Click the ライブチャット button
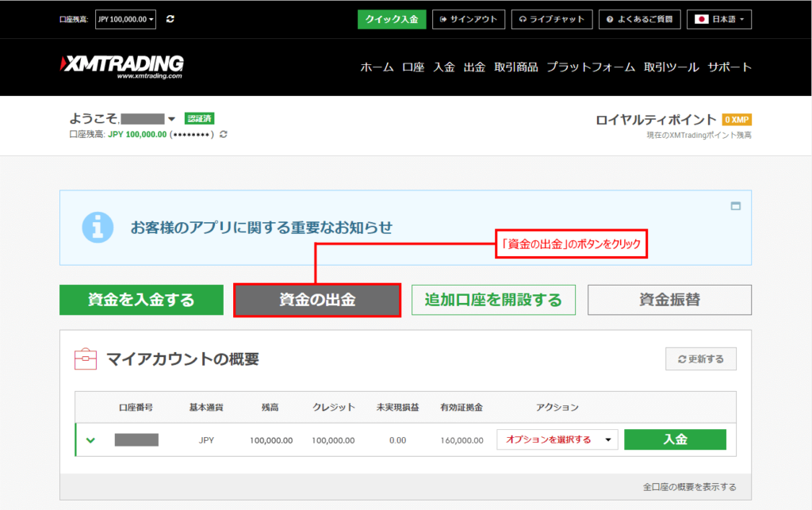 (x=552, y=19)
